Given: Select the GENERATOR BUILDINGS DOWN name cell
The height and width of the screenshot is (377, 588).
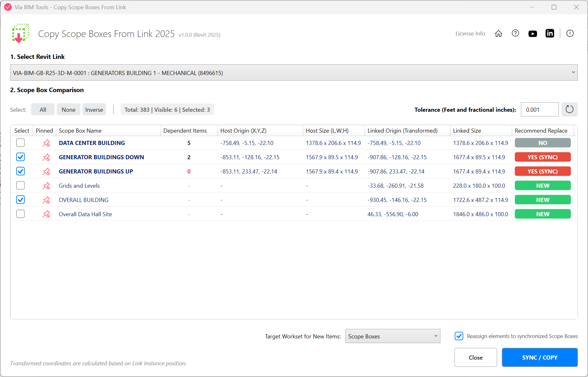Looking at the screenshot, I should pos(101,157).
